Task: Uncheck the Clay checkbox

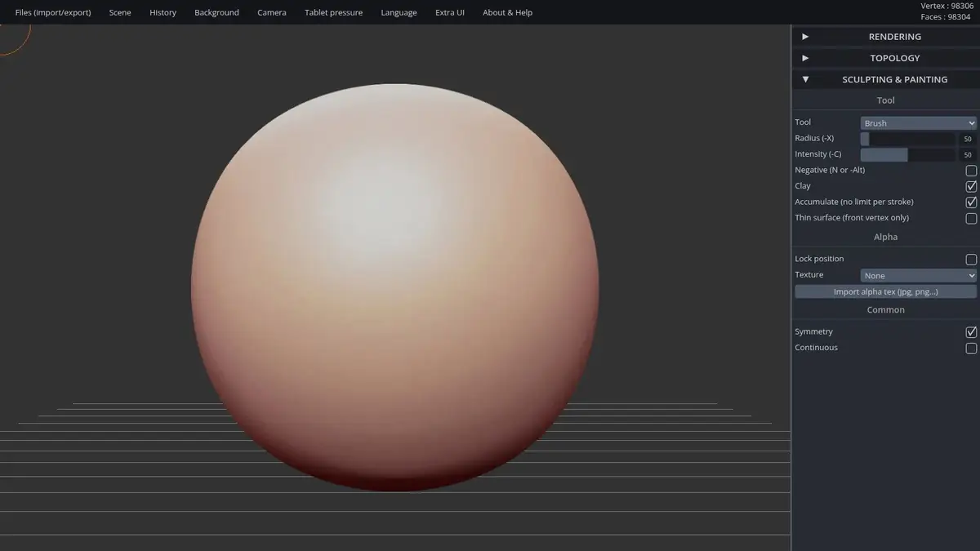Action: tap(971, 186)
